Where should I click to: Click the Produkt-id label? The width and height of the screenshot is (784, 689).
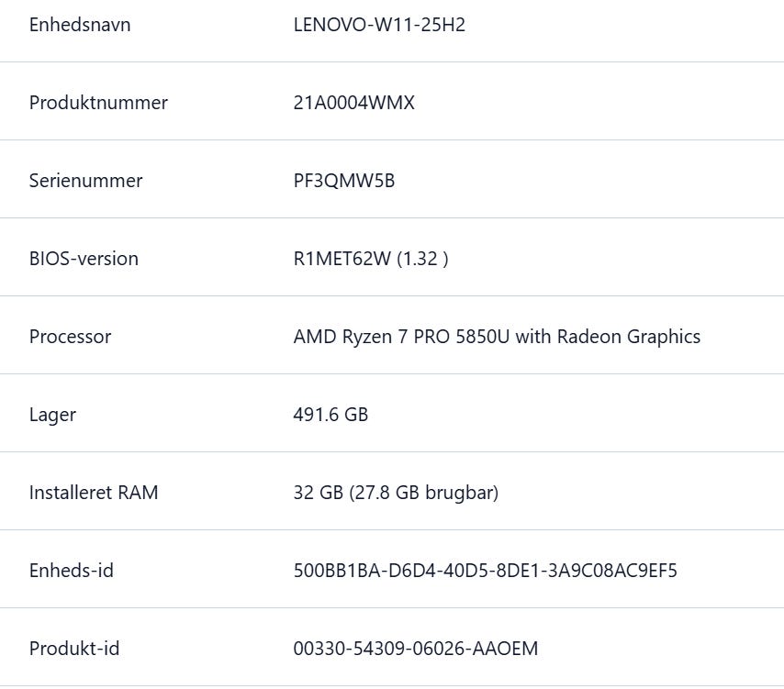tap(74, 648)
